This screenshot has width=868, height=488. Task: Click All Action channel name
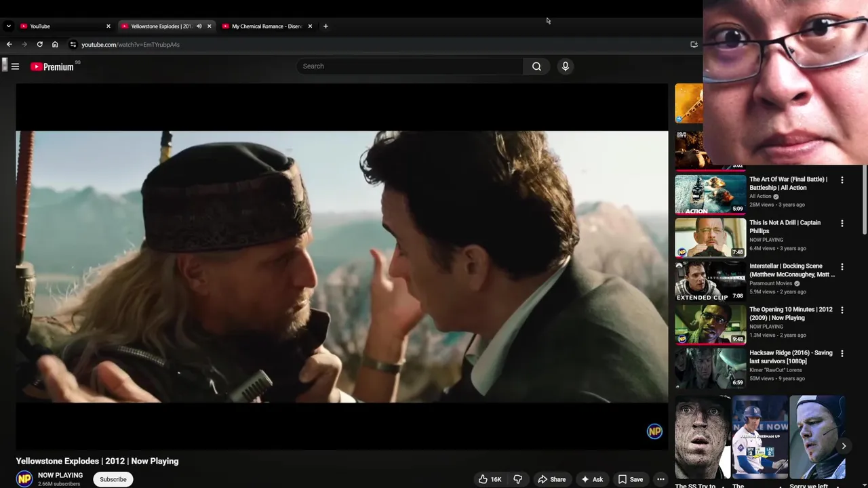coord(761,197)
